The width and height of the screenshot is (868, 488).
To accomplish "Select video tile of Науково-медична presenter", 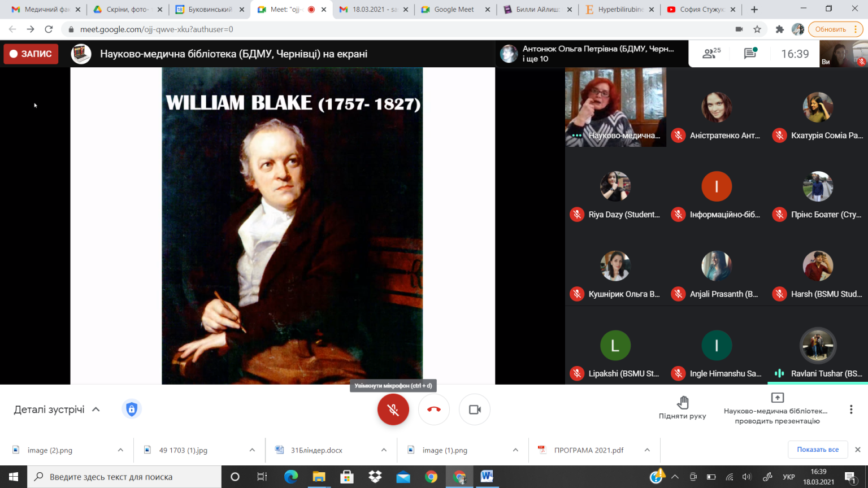I will pos(615,107).
